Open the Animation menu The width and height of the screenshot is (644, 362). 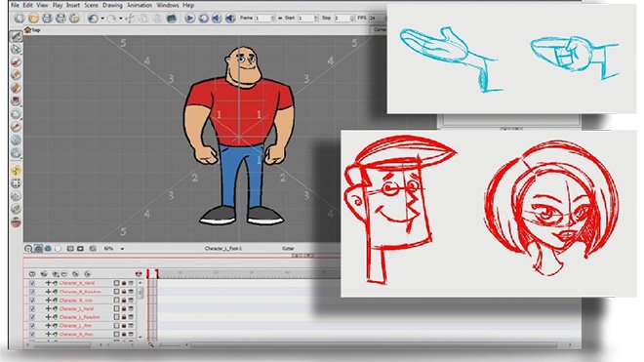point(140,5)
